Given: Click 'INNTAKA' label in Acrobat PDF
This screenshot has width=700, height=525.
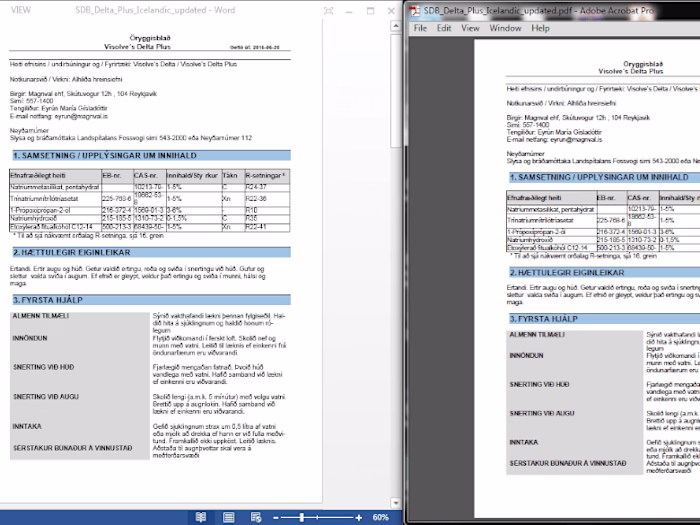Looking at the screenshot, I should pyautogui.click(x=524, y=442).
